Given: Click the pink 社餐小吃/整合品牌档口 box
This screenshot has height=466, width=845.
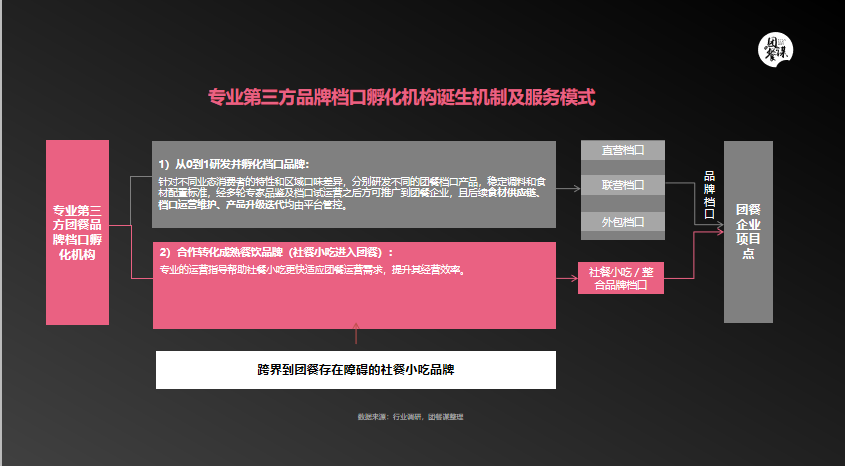Looking at the screenshot, I should pyautogui.click(x=621, y=278).
